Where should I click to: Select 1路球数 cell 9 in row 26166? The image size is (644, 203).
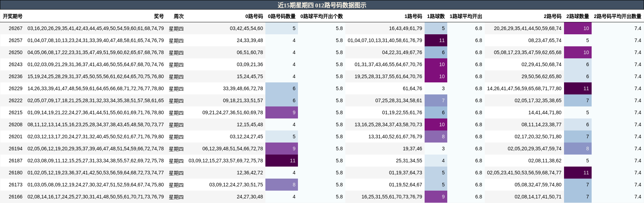click(x=436, y=197)
